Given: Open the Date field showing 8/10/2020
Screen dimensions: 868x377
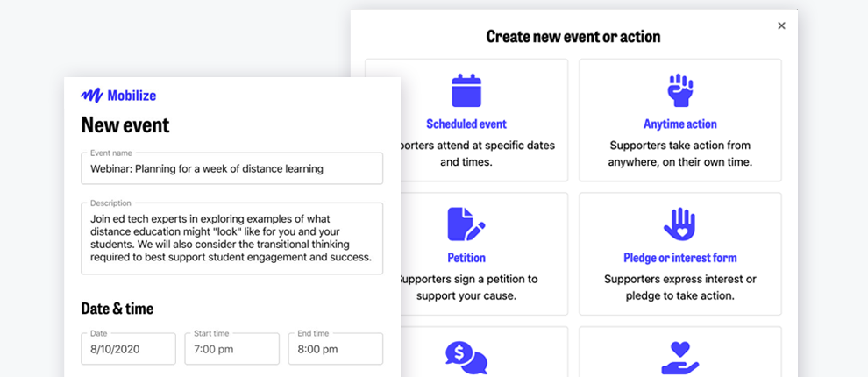Looking at the screenshot, I should pos(128,349).
